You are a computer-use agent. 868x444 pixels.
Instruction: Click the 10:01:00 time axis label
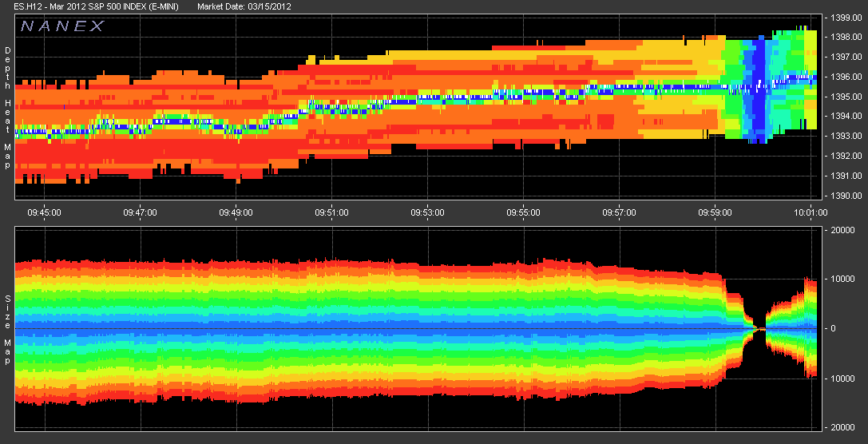(x=811, y=212)
